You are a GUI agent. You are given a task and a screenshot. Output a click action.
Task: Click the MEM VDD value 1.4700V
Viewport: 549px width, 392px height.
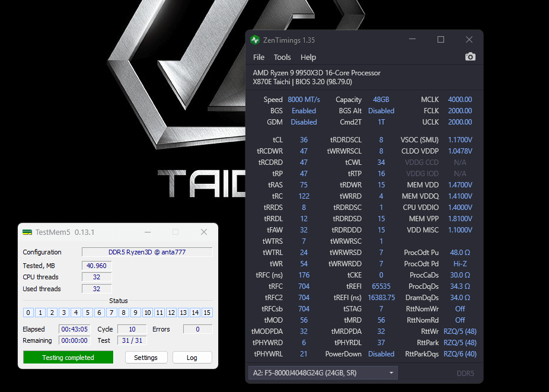(x=460, y=185)
